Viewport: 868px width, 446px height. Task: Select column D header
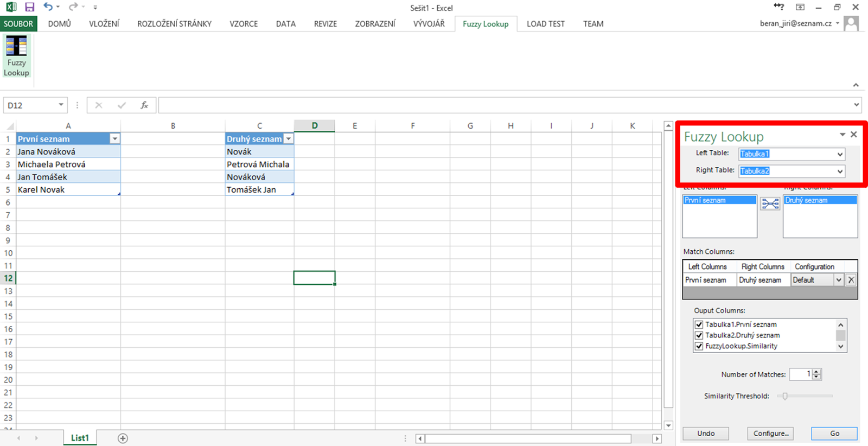[315, 126]
